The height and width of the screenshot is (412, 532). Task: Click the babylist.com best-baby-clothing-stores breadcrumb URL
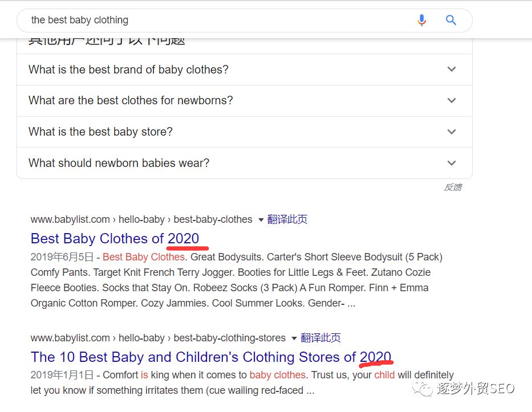pyautogui.click(x=158, y=338)
